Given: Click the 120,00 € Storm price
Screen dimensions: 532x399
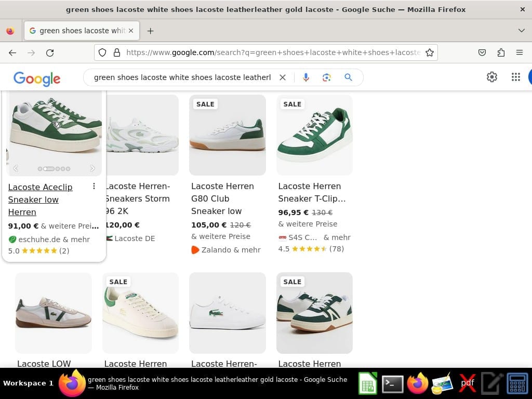Looking at the screenshot, I should pyautogui.click(x=123, y=225).
